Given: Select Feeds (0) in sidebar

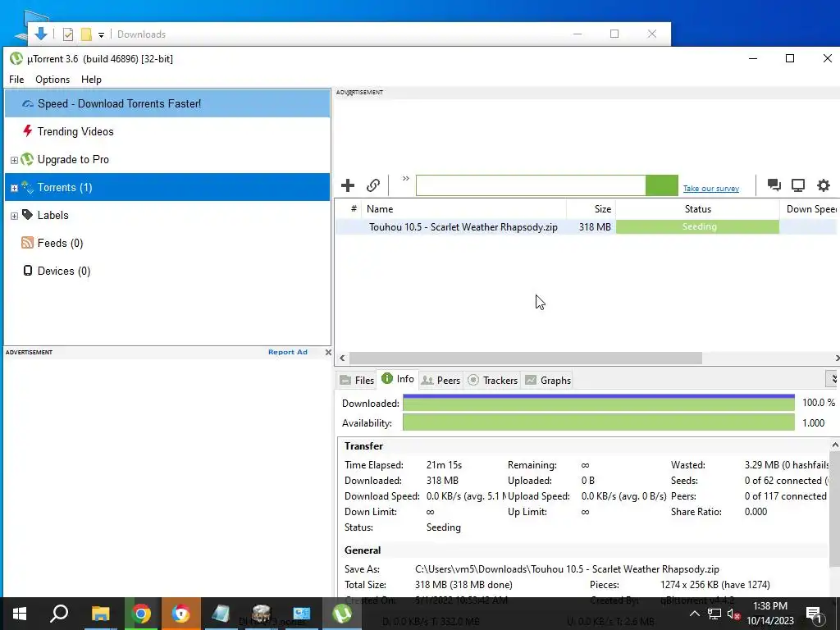Looking at the screenshot, I should (x=167, y=243).
